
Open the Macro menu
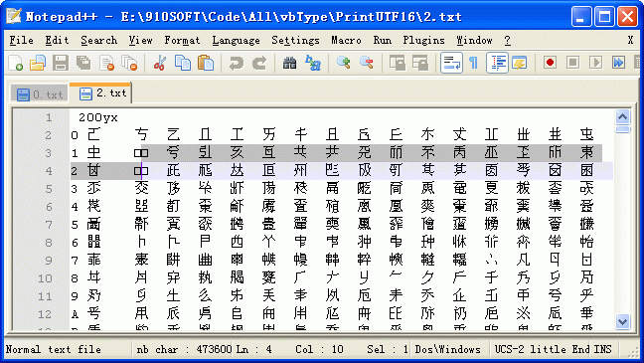click(346, 41)
